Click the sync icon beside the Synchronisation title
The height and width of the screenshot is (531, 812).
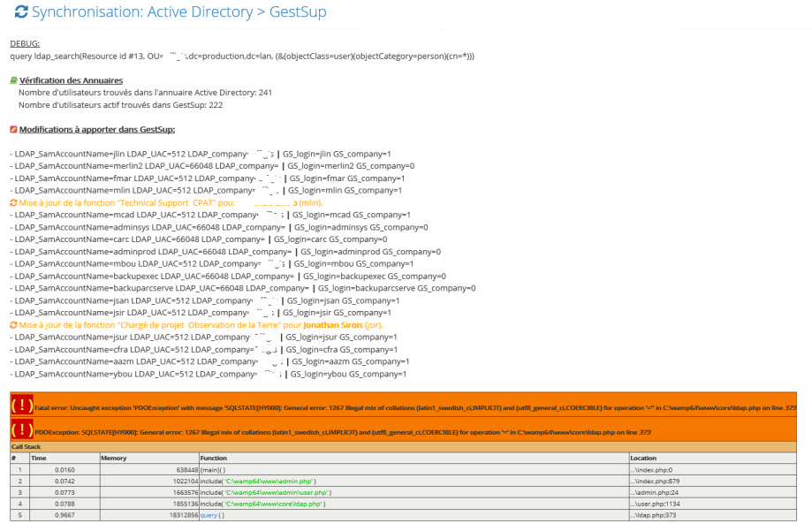[21, 11]
